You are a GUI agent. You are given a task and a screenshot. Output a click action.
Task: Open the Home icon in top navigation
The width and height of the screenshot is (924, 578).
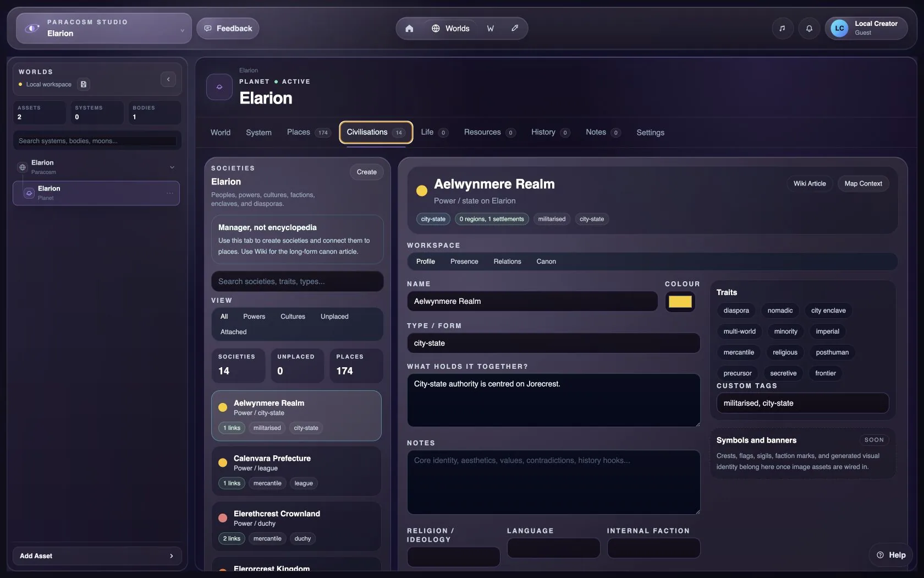tap(409, 29)
